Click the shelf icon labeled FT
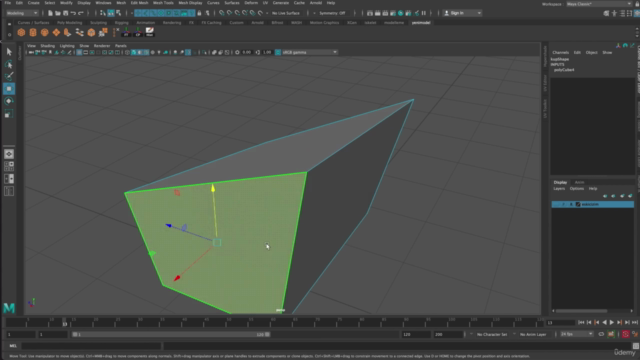The width and height of the screenshot is (640, 360). (127, 32)
